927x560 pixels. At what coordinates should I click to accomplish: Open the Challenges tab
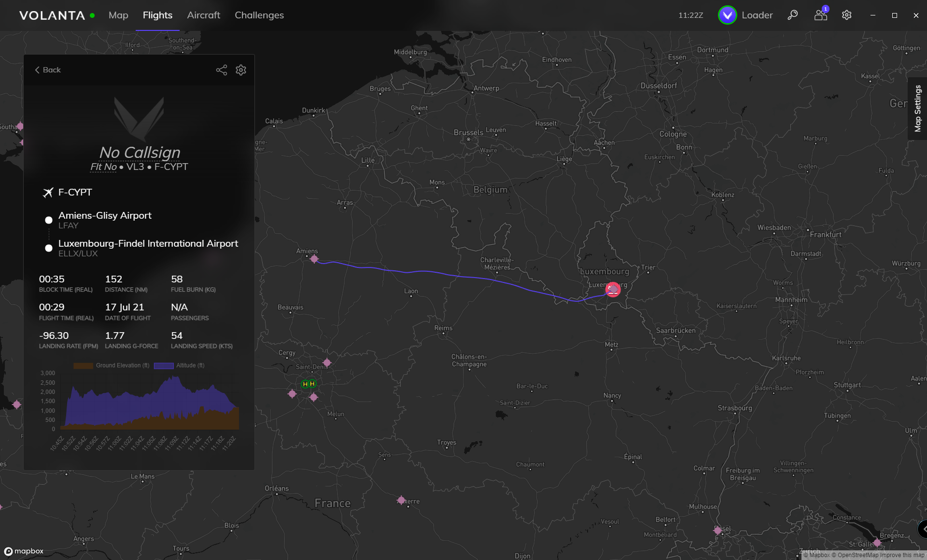click(259, 15)
